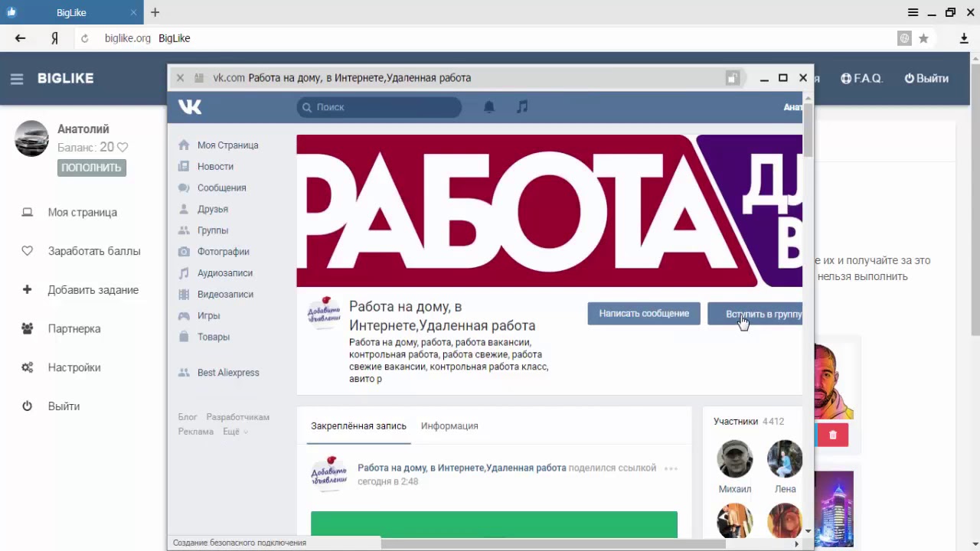Click the Блог footer link
This screenshot has height=551, width=980.
(x=188, y=417)
